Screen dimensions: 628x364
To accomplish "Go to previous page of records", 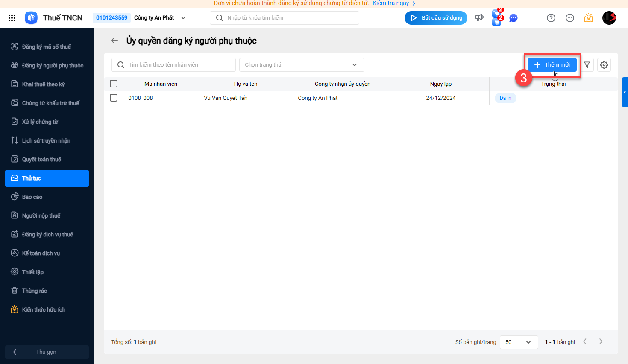I will pos(585,341).
